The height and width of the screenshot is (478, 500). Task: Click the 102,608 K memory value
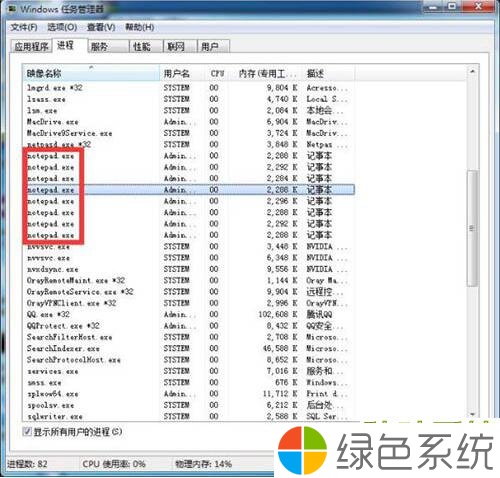[278, 314]
